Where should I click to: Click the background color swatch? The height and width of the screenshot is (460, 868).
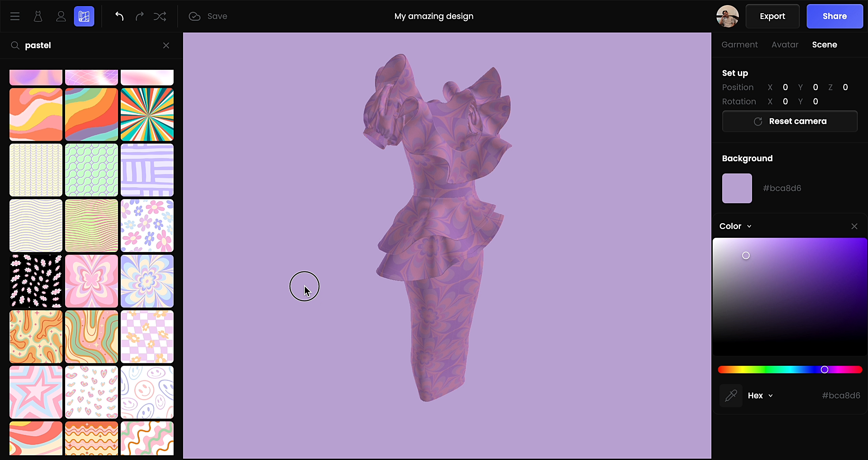[x=737, y=188]
